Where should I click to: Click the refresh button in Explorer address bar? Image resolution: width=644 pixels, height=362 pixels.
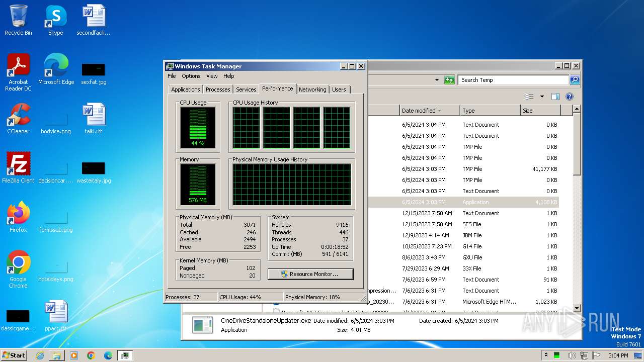point(449,80)
